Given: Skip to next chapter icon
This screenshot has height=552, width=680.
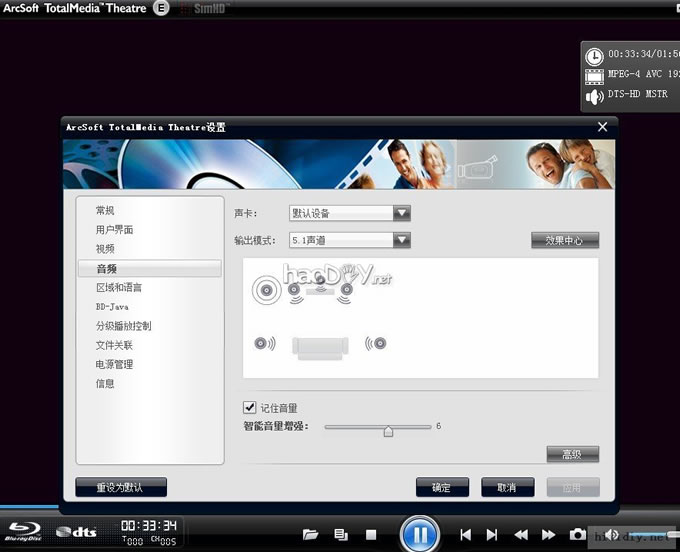Looking at the screenshot, I should [492, 535].
